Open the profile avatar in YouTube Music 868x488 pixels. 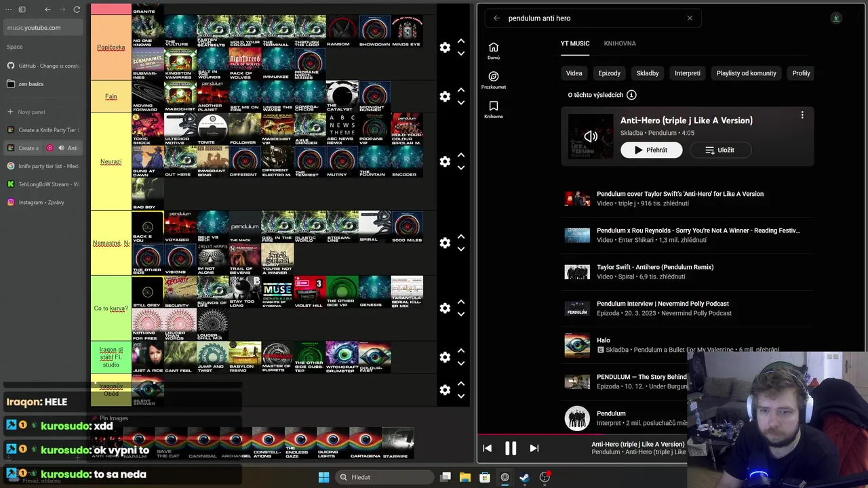pos(836,18)
